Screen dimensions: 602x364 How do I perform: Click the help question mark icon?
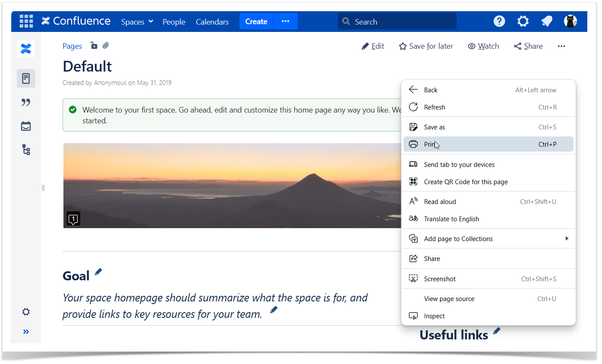click(x=499, y=21)
